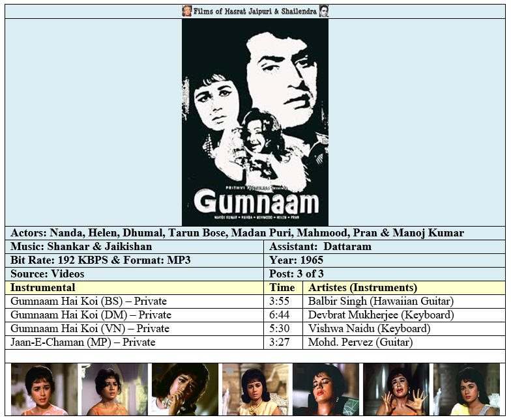511x420 pixels.
Task: Open the sixth film still, raised hands
Action: pyautogui.click(x=396, y=389)
